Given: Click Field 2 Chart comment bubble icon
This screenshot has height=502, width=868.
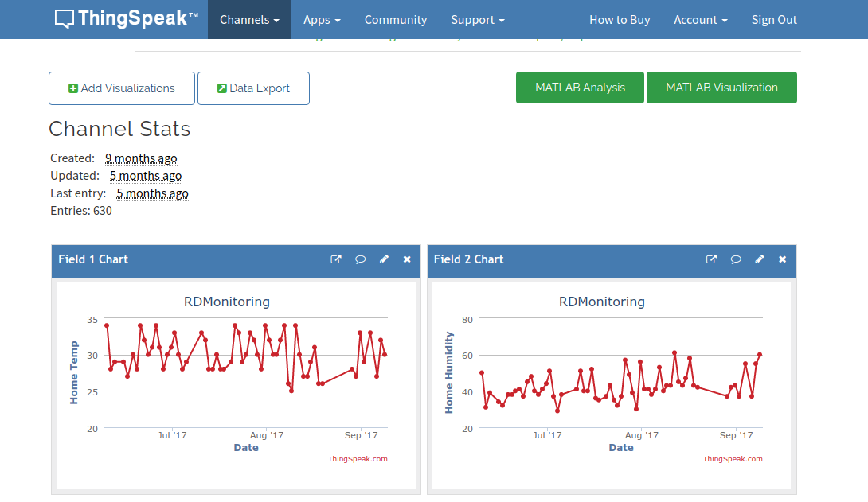Looking at the screenshot, I should pyautogui.click(x=735, y=259).
